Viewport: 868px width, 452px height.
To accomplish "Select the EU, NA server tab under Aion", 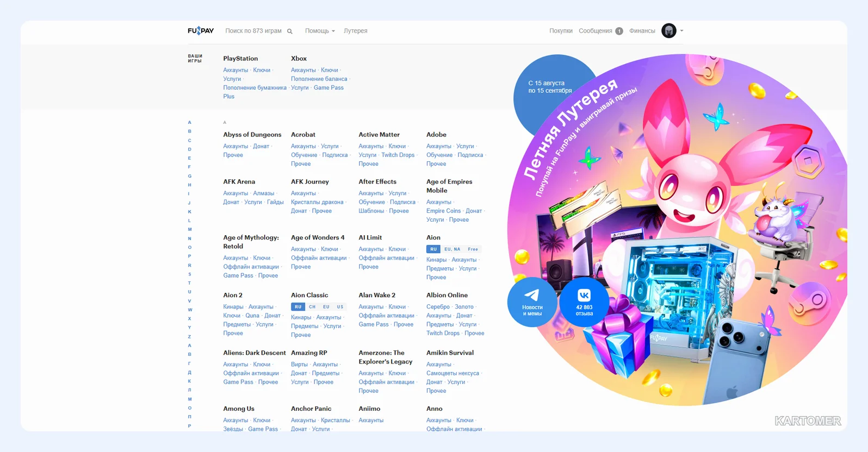I will pyautogui.click(x=452, y=249).
